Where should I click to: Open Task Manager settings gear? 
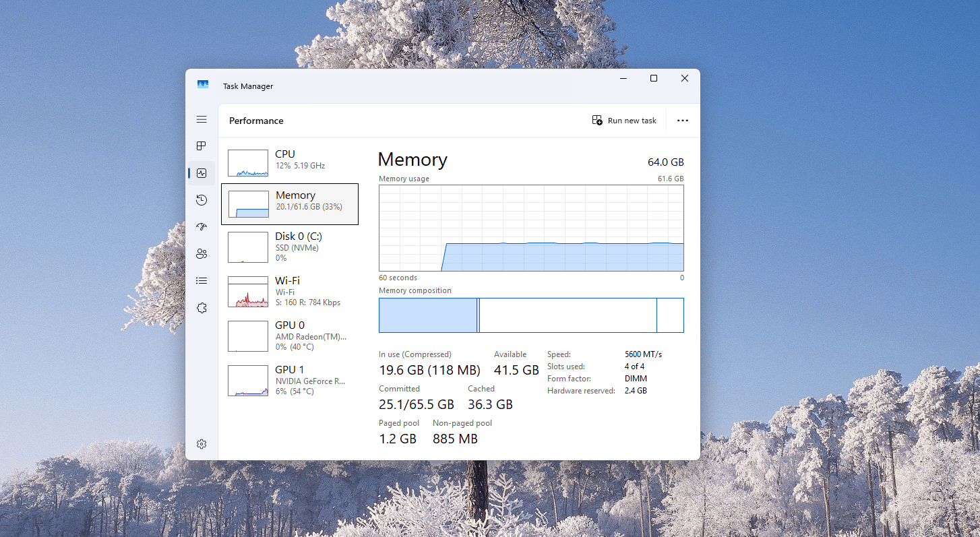pos(202,444)
